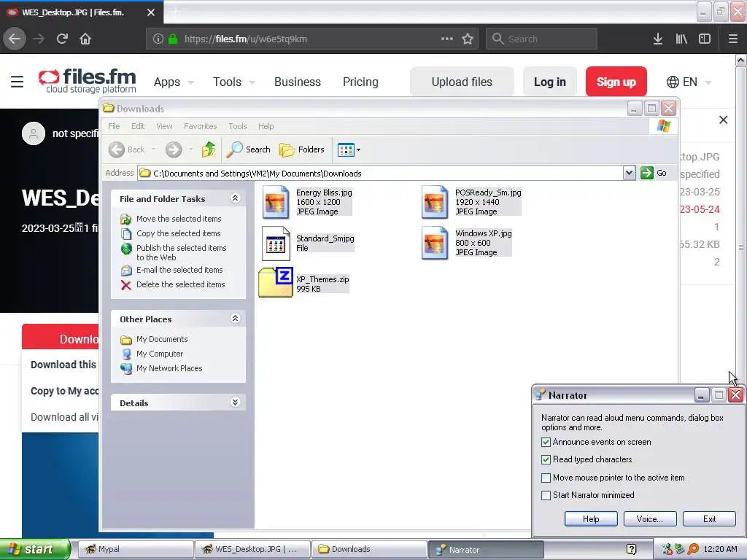Click Windows start button
This screenshot has width=747, height=560.
pos(35,550)
